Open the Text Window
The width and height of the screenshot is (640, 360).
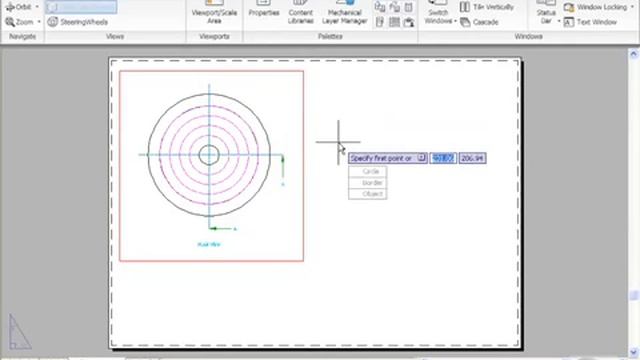(590, 22)
